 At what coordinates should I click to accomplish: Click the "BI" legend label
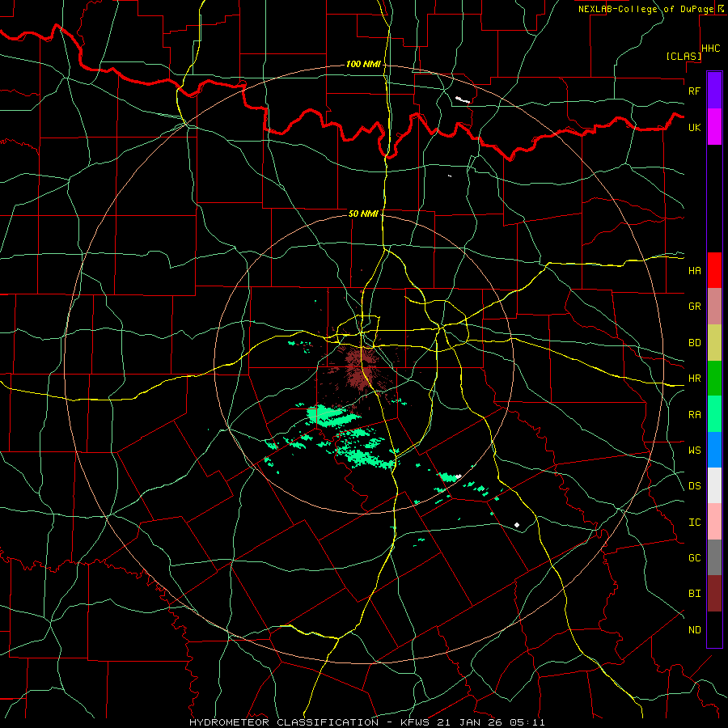[694, 594]
